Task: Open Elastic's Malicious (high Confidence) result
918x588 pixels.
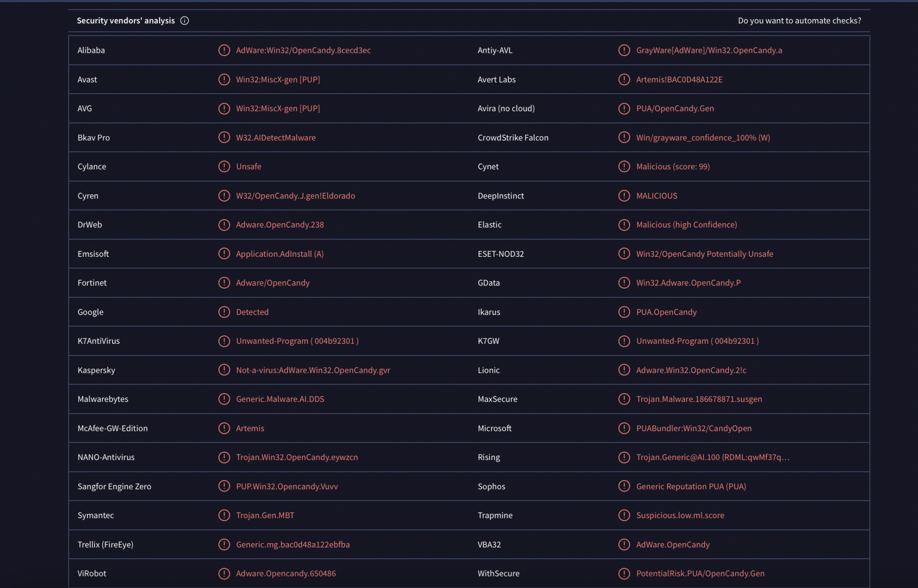Action: coord(686,225)
